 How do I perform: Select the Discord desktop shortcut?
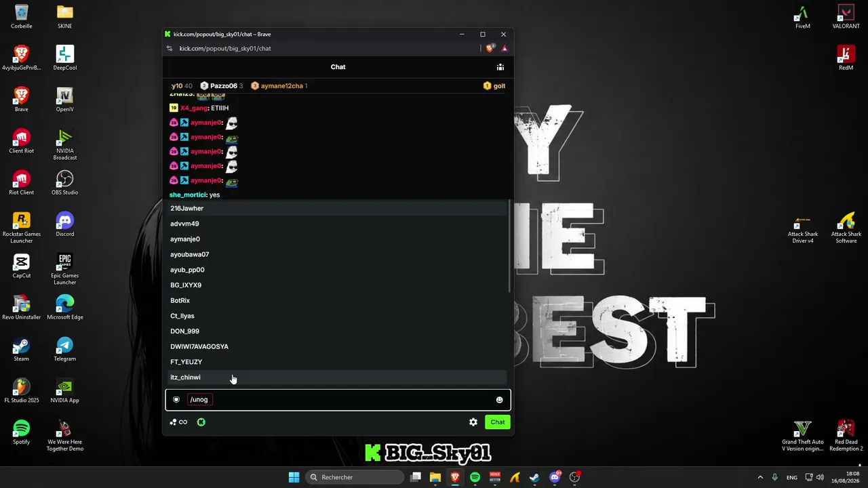tap(65, 224)
